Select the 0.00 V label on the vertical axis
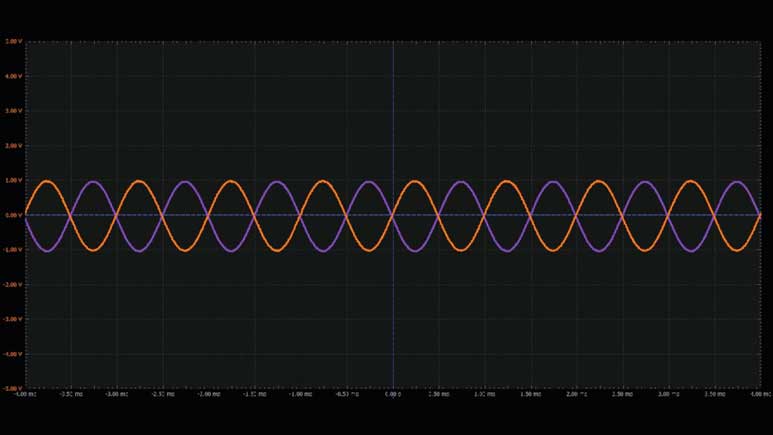Image resolution: width=773 pixels, height=435 pixels. click(13, 215)
